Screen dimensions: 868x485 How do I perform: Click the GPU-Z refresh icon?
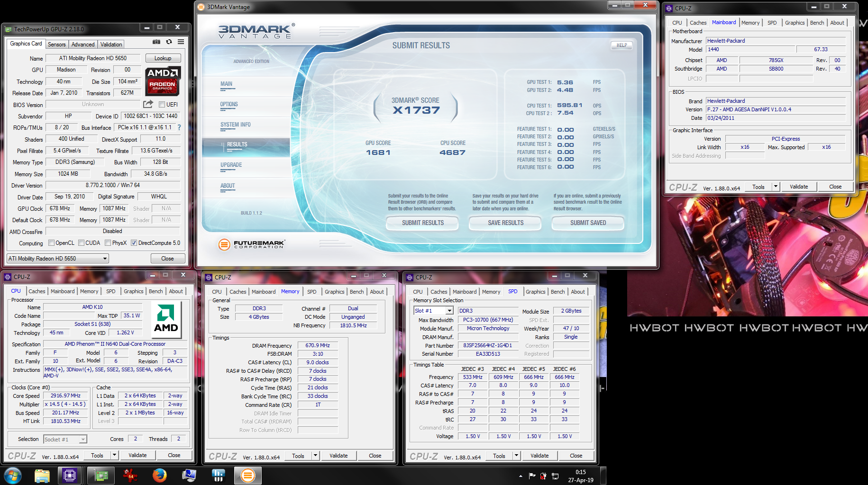point(169,42)
